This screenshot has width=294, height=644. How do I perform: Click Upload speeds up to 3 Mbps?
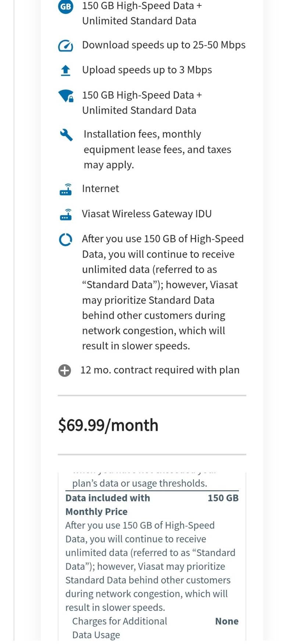pyautogui.click(x=147, y=70)
